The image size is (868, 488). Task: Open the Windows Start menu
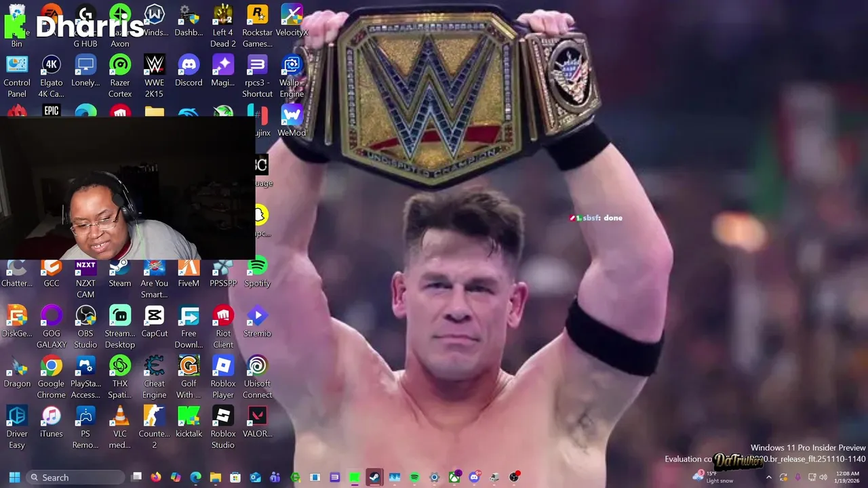14,477
